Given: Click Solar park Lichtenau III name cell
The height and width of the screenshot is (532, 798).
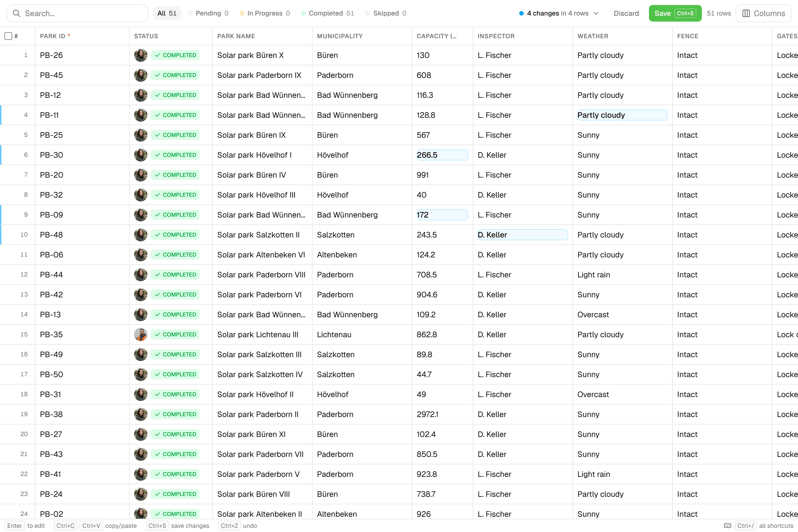Looking at the screenshot, I should [x=262, y=334].
